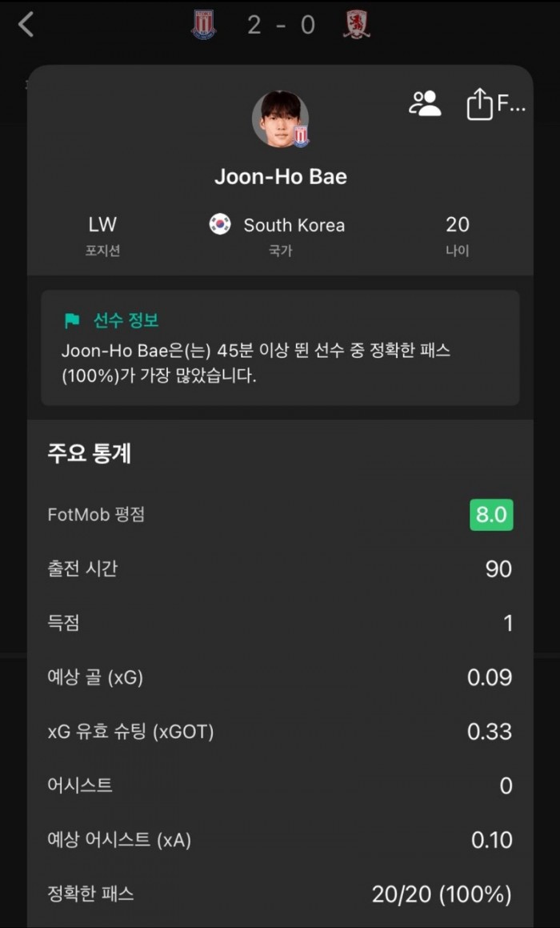Select the 주요 통계 section heading
This screenshot has width=560, height=928.
point(90,453)
